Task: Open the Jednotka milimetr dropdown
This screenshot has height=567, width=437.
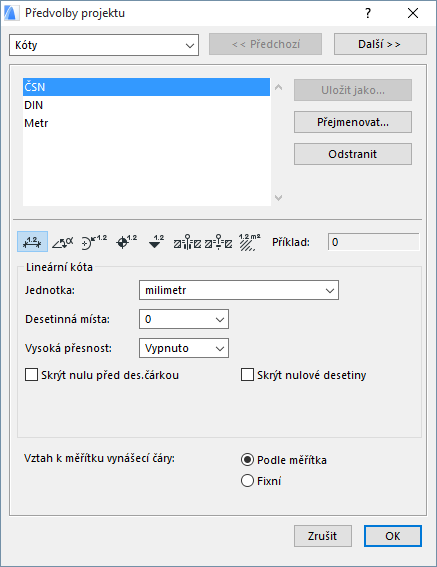Action: [x=239, y=290]
